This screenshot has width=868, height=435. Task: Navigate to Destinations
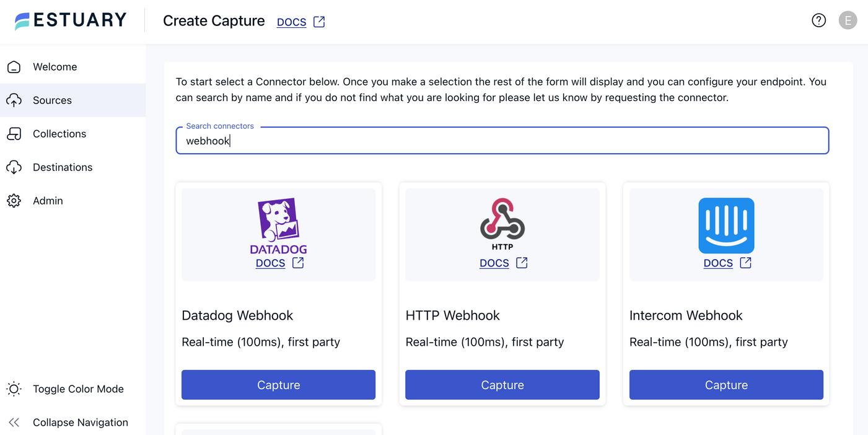pyautogui.click(x=72, y=167)
